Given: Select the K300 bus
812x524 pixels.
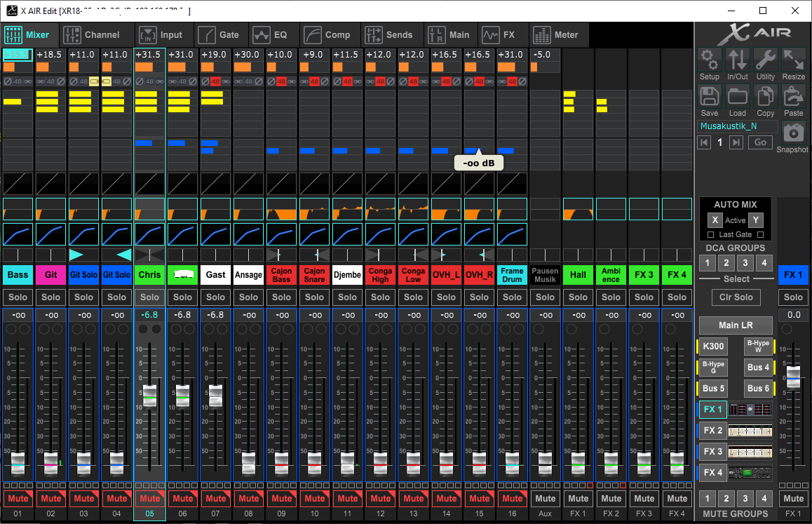Looking at the screenshot, I should point(713,347).
